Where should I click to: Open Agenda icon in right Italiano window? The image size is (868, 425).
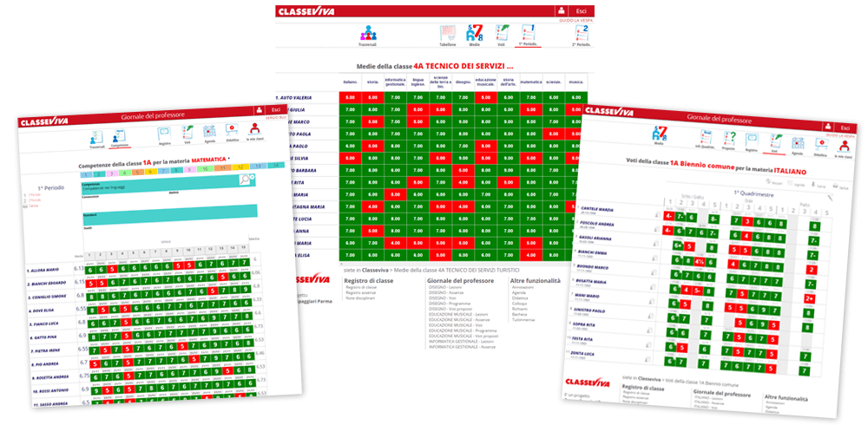[x=797, y=146]
